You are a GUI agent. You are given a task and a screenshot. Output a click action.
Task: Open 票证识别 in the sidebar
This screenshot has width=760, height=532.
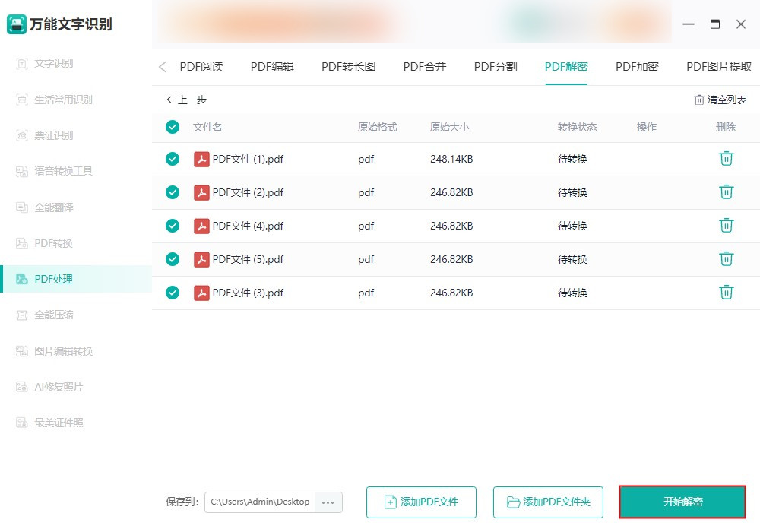(x=45, y=135)
